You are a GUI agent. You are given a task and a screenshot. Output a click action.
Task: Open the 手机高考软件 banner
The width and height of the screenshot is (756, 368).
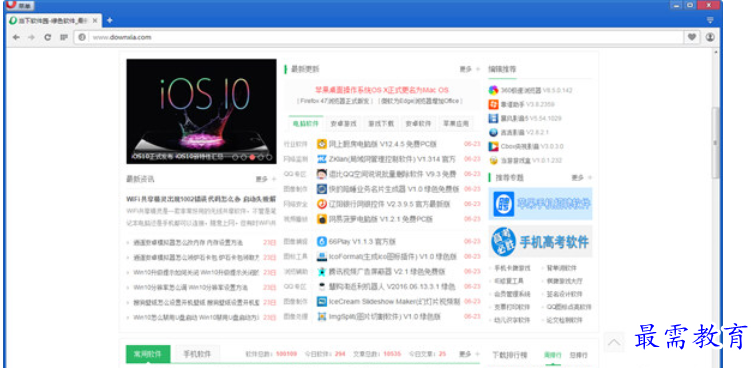tap(540, 241)
